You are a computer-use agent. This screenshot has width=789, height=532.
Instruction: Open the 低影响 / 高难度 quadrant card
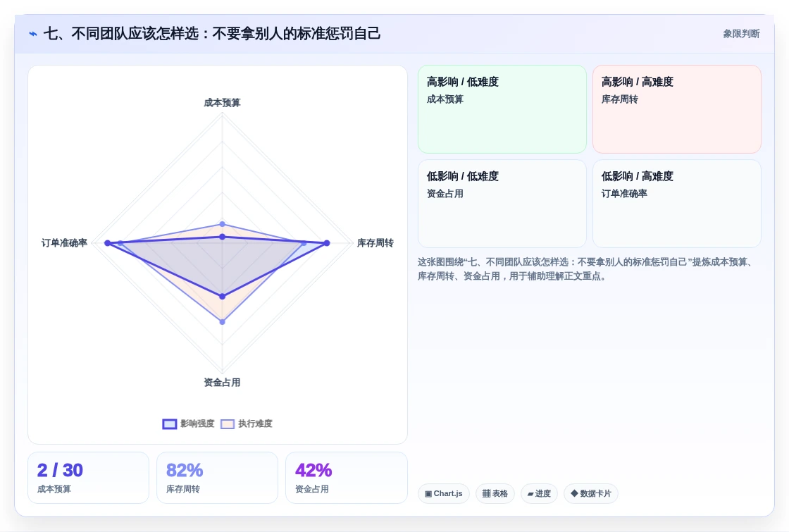click(x=677, y=204)
